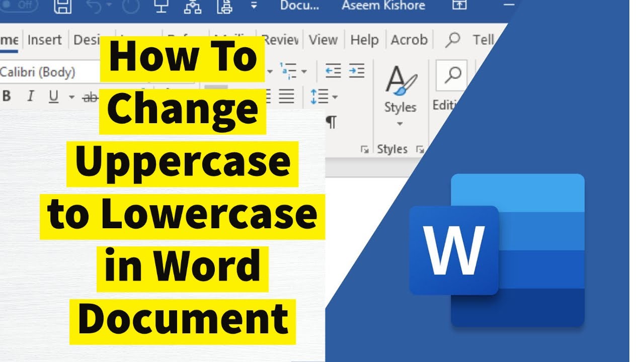Open Customize Quick Access Toolbar dropdown
The image size is (644, 362).
(254, 6)
